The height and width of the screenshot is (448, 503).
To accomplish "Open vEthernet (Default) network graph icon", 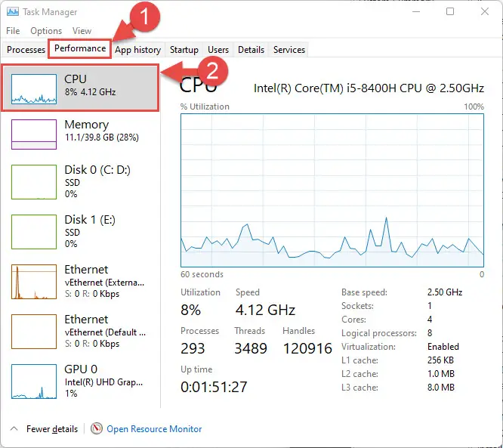I will [34, 332].
